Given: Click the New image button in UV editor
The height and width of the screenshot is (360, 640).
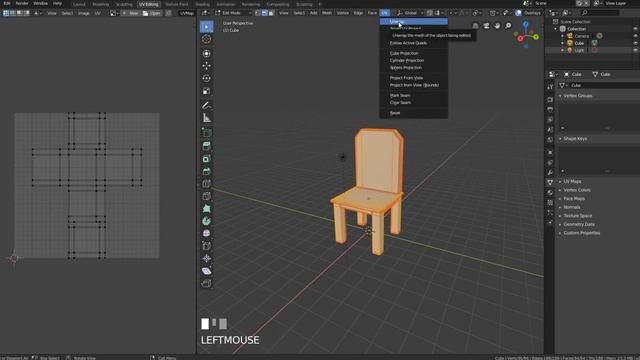Looking at the screenshot, I should [x=130, y=13].
